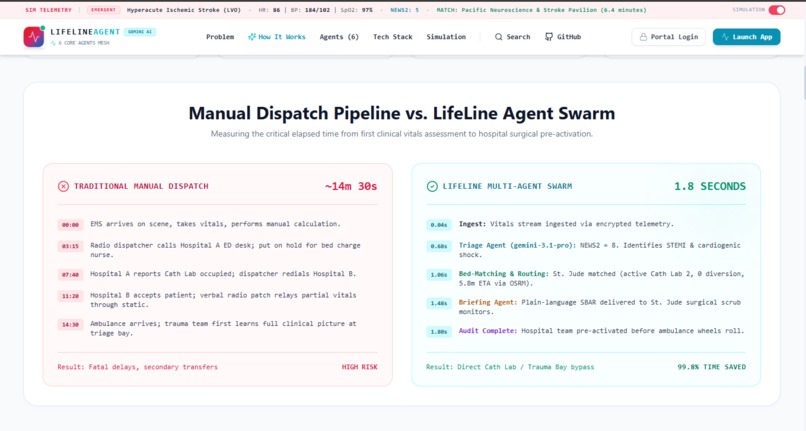Click the SpO2: 97% telemetry value
Image resolution: width=806 pixels, height=431 pixels.
click(x=356, y=10)
